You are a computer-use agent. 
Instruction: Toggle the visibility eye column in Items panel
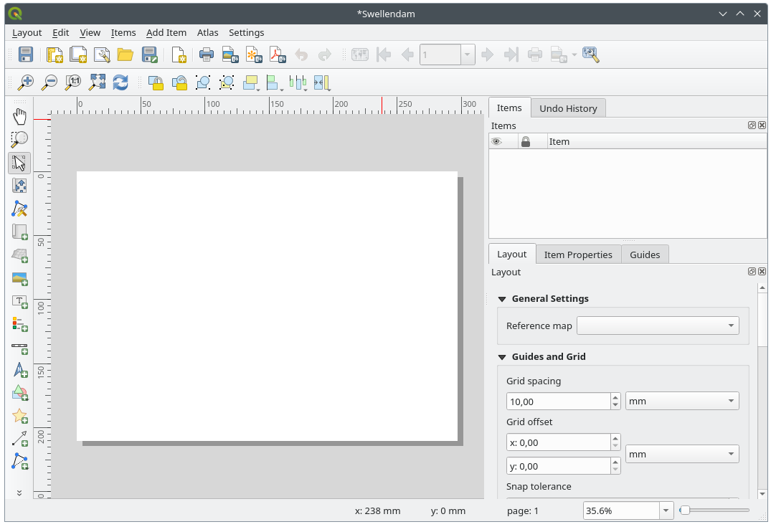[496, 141]
